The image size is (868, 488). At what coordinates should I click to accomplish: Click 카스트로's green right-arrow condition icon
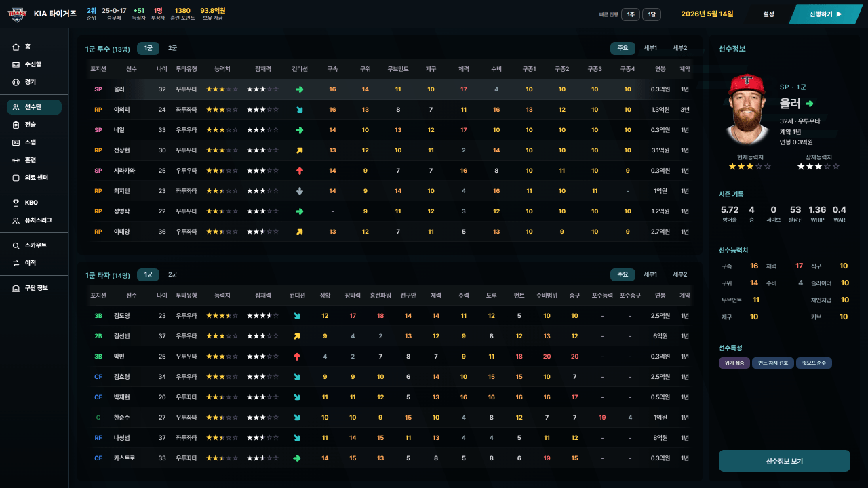[x=297, y=458]
